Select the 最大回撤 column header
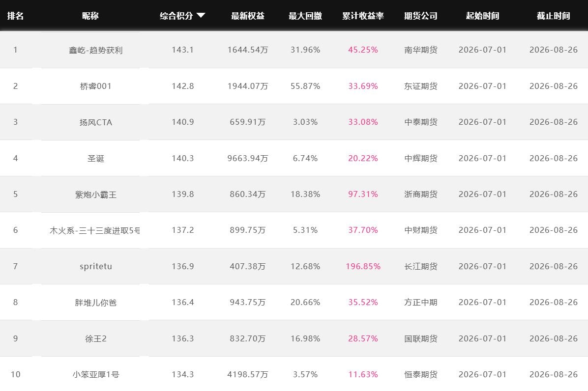 pyautogui.click(x=305, y=16)
